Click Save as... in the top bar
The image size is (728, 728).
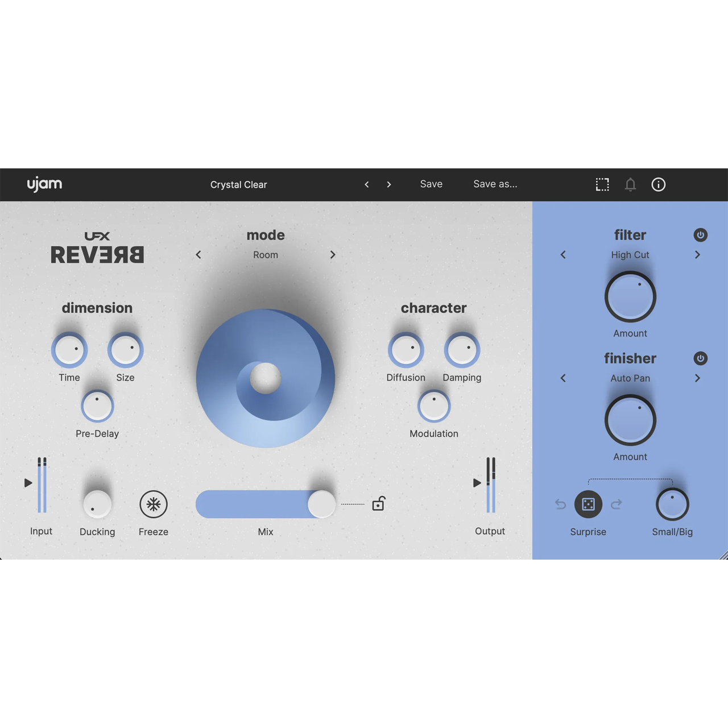(x=495, y=184)
